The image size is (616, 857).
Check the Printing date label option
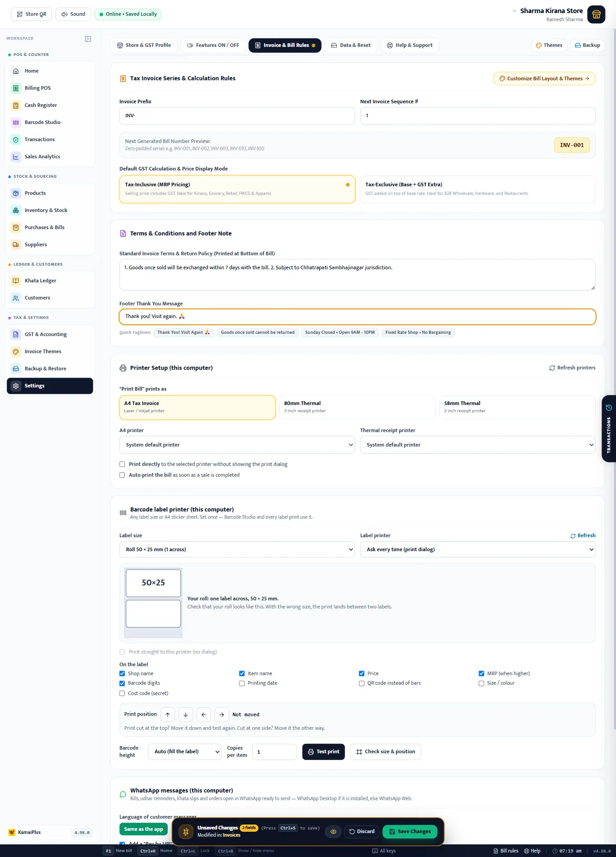[242, 683]
